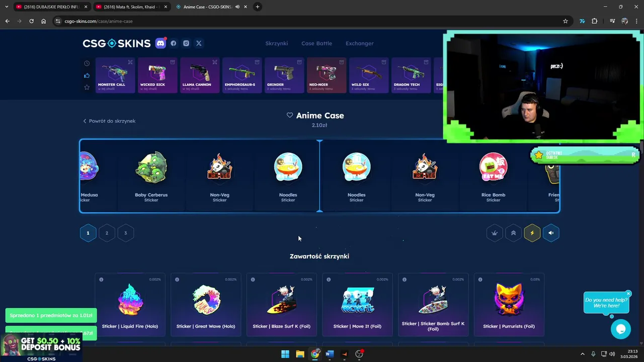Open the Facebook social icon
644x362 pixels.
point(174,43)
